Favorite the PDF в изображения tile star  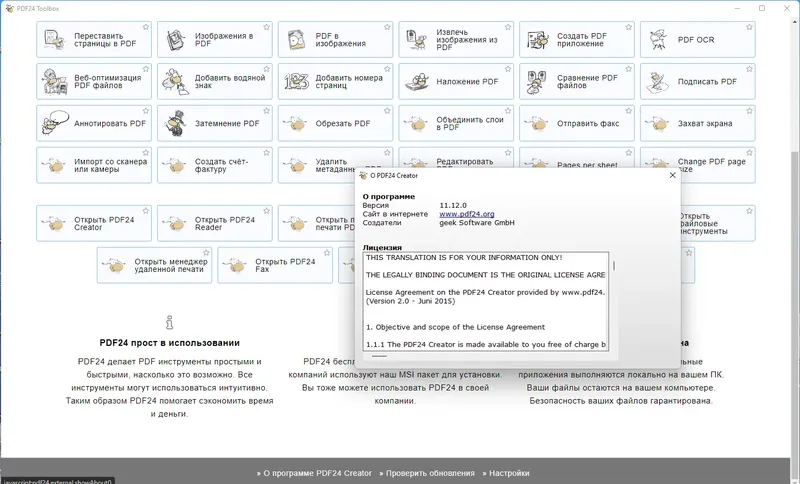click(387, 27)
